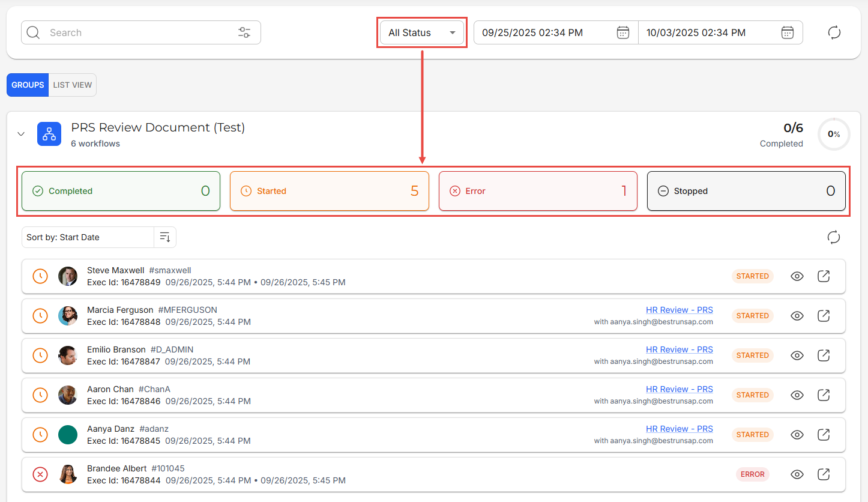
Task: Click the 0% completion progress circle
Action: [834, 134]
